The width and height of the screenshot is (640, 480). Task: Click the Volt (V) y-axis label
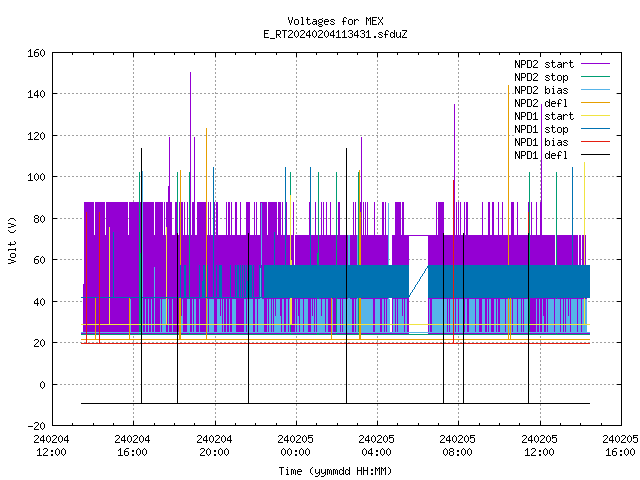[13, 240]
